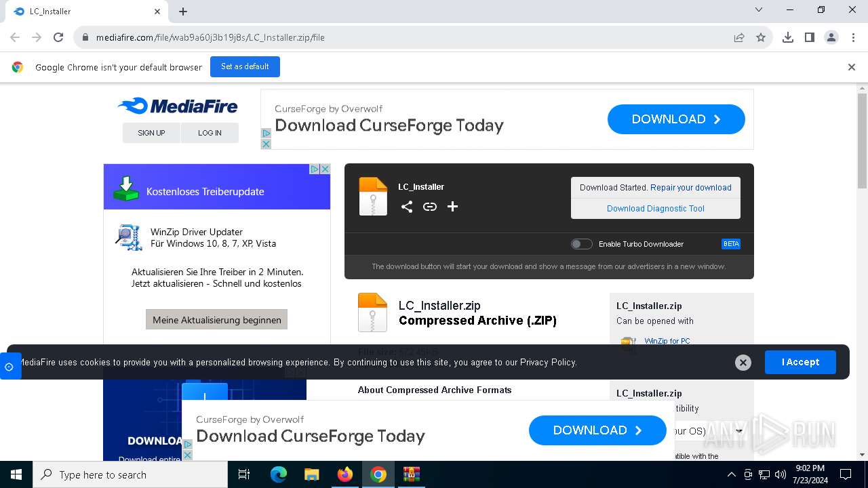Accept the cookies with I Accept
Viewport: 868px width, 488px height.
tap(800, 362)
